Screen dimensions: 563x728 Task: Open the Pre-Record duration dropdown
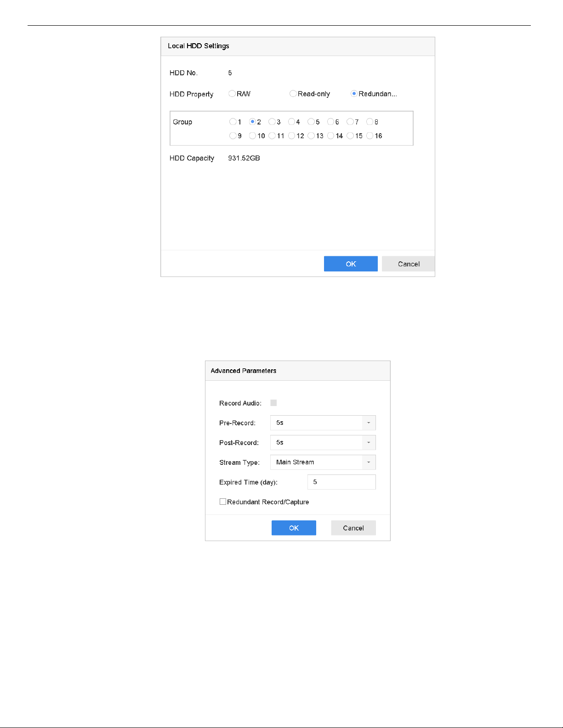coord(323,423)
